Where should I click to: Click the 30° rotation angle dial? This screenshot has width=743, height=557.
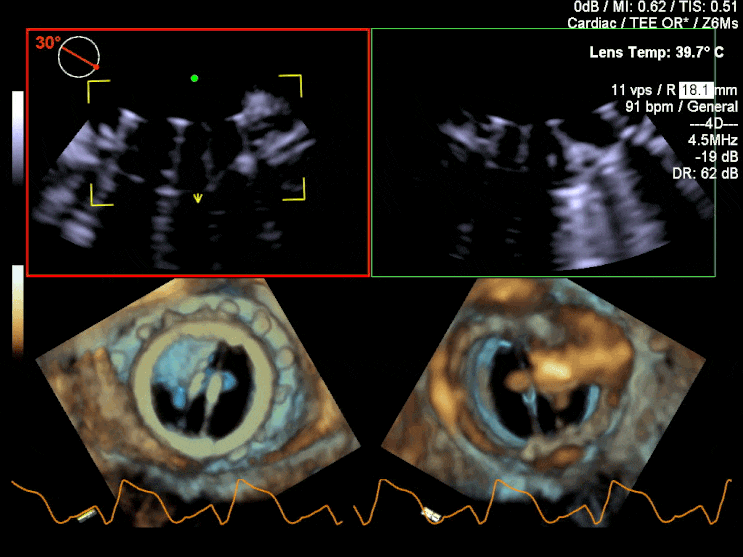[x=79, y=57]
